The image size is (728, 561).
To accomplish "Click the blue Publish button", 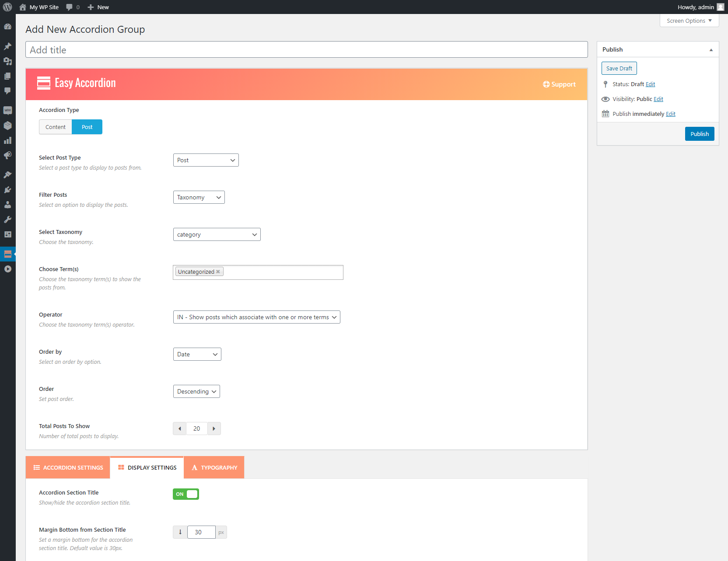I will click(700, 134).
